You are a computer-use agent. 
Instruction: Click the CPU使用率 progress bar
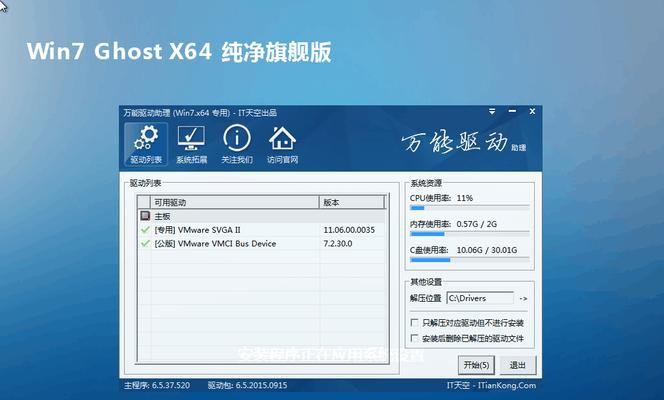(469, 208)
